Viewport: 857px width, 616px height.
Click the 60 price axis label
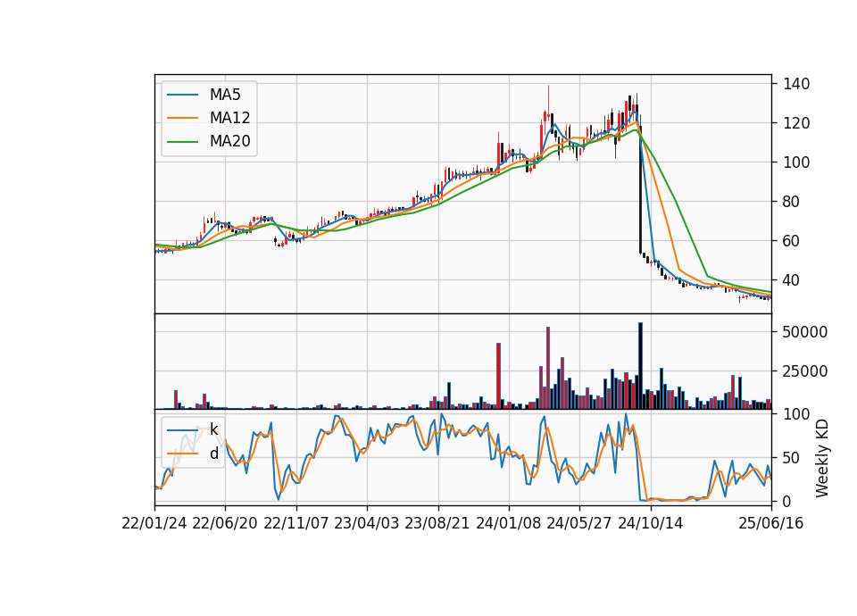[x=792, y=240]
